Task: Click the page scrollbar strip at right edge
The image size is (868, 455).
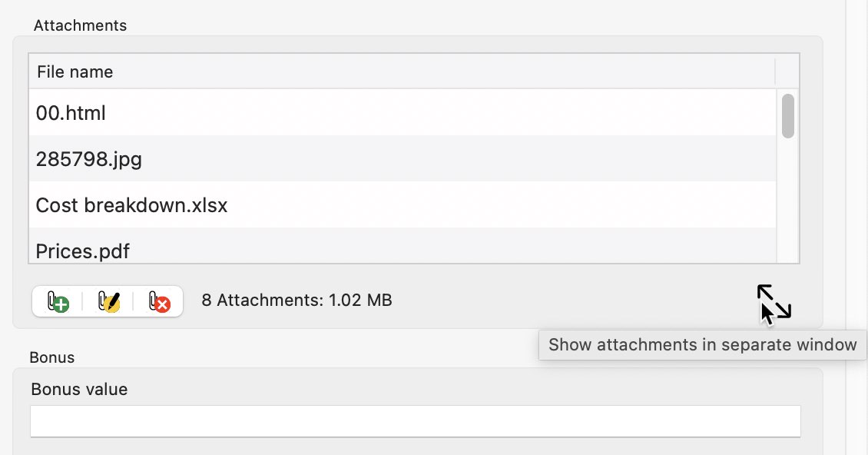Action: (x=856, y=166)
